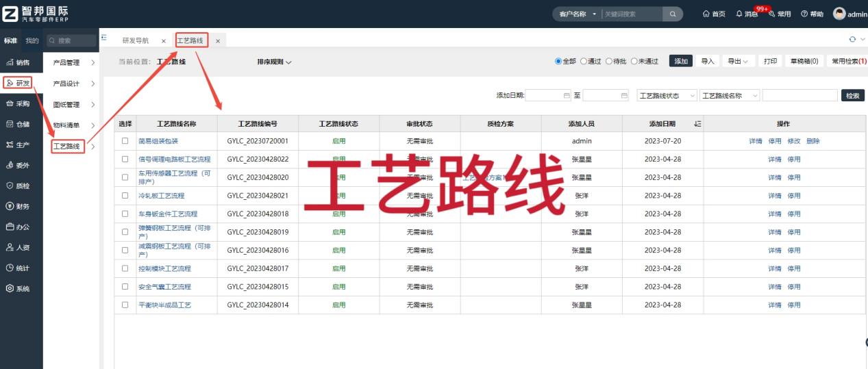Open the 工艺路线状态 filter dropdown
The width and height of the screenshot is (868, 369).
tap(667, 96)
